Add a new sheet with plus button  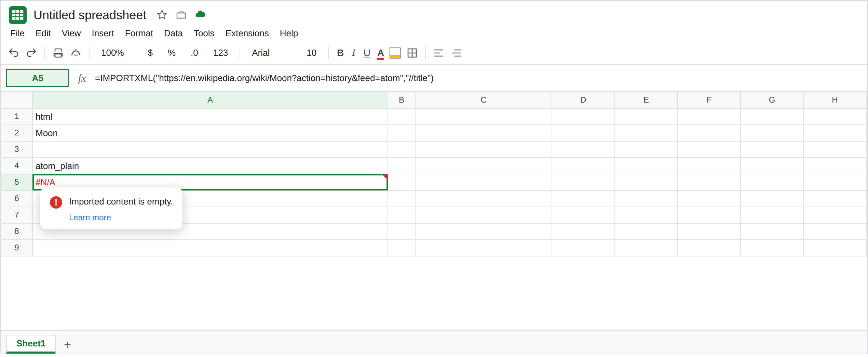pyautogui.click(x=68, y=344)
